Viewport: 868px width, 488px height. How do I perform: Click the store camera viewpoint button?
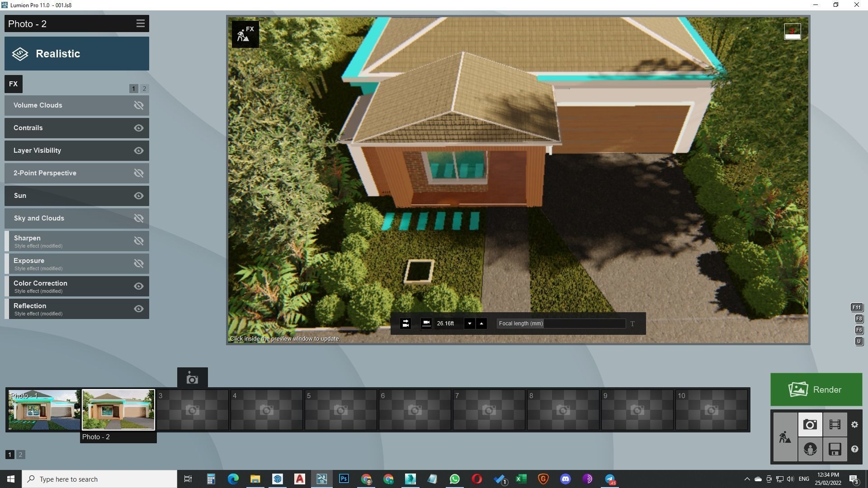tap(193, 378)
